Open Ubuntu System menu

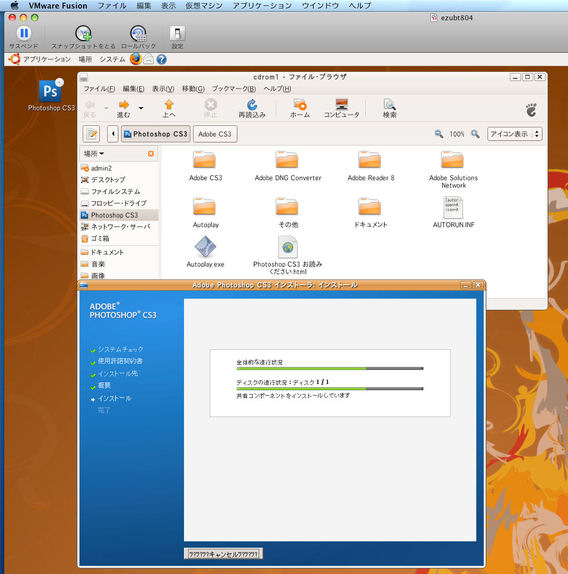(112, 59)
